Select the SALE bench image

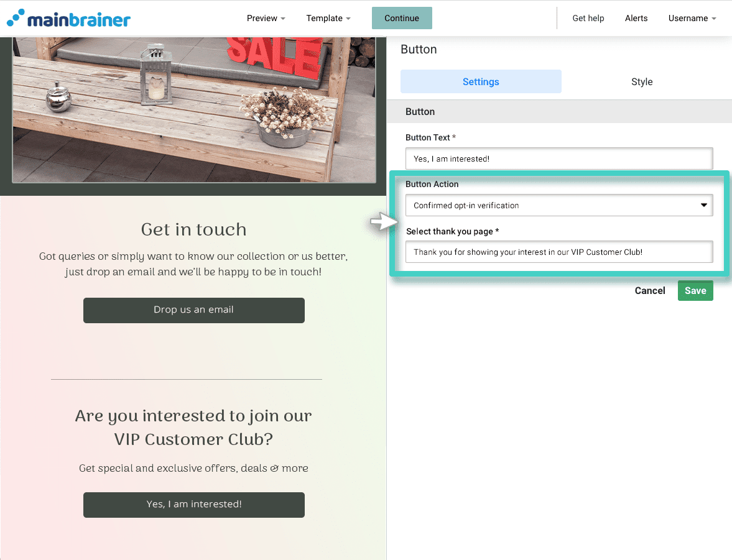[194, 109]
